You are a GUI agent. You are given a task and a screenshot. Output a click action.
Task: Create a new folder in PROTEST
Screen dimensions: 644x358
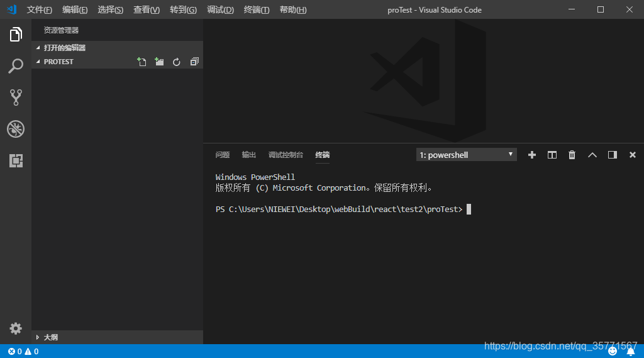click(159, 62)
